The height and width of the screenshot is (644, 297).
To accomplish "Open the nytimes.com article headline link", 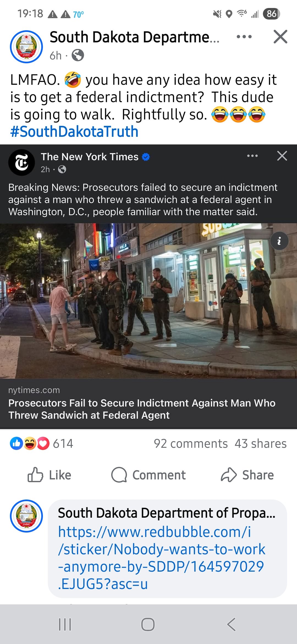I will click(x=142, y=409).
